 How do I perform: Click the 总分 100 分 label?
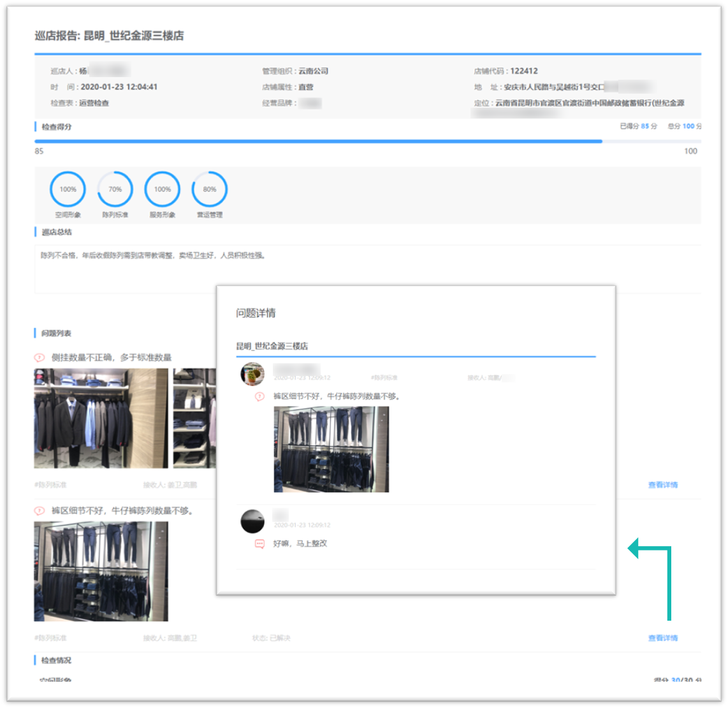click(x=685, y=126)
